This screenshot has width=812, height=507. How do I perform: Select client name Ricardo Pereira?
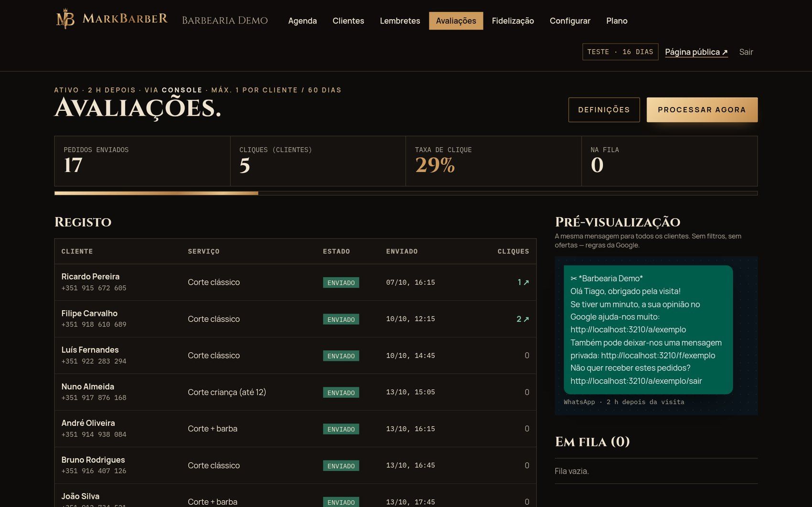click(x=90, y=276)
